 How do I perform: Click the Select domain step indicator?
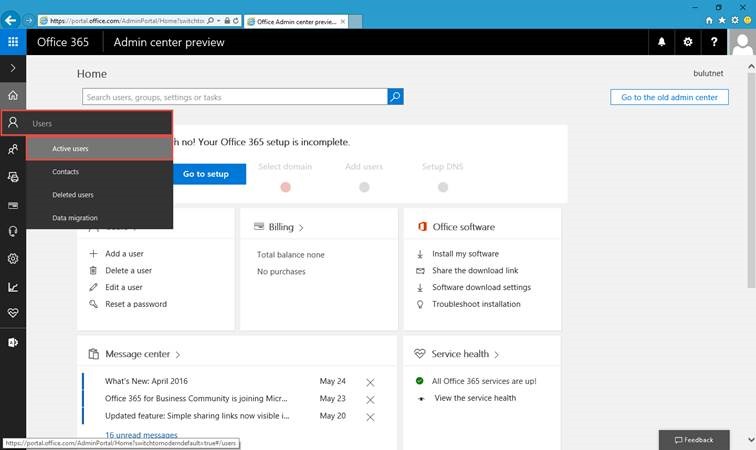(x=285, y=187)
